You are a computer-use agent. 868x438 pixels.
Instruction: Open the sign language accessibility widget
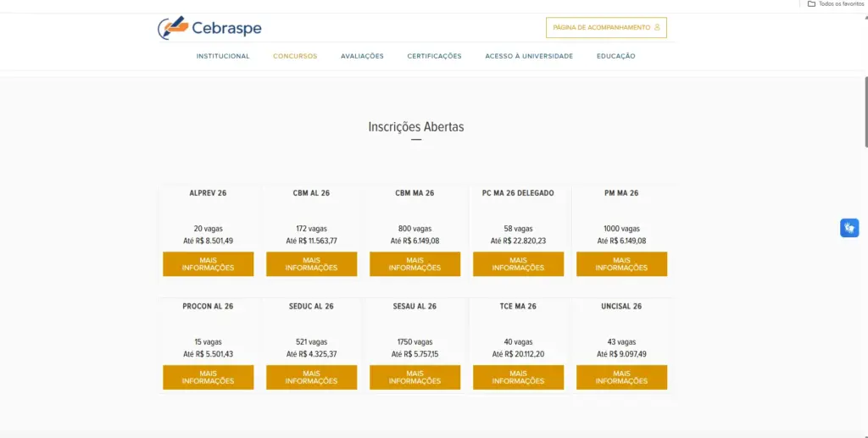[849, 228]
